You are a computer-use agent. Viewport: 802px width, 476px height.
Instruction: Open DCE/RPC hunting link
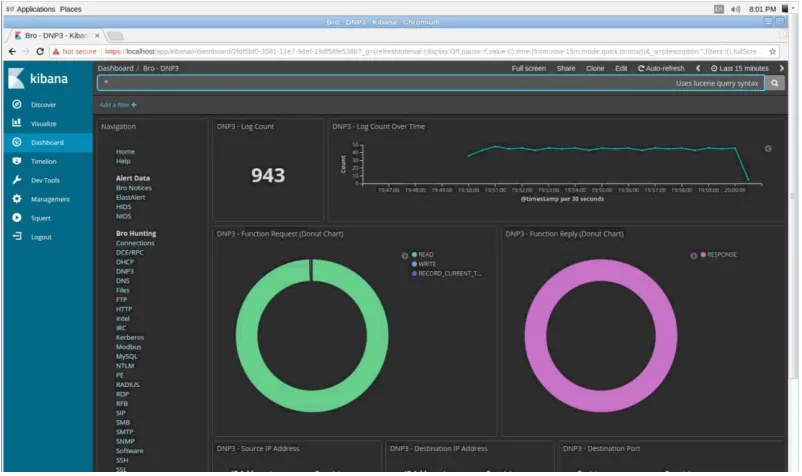(x=129, y=253)
